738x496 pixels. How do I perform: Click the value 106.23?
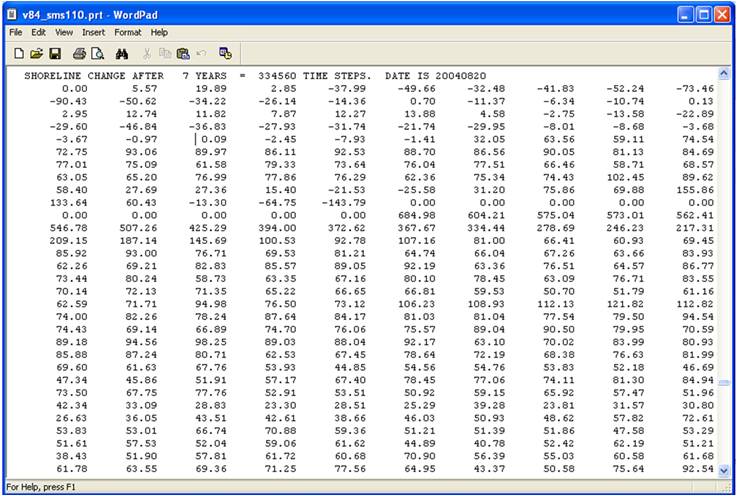click(417, 304)
